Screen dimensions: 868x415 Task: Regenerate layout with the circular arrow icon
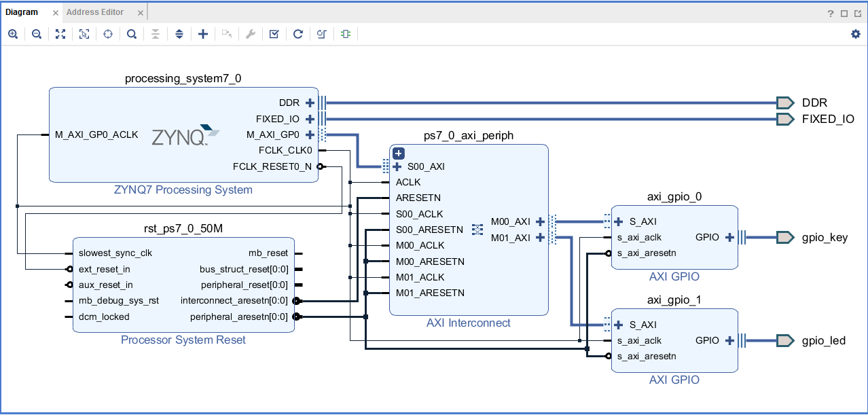(297, 34)
